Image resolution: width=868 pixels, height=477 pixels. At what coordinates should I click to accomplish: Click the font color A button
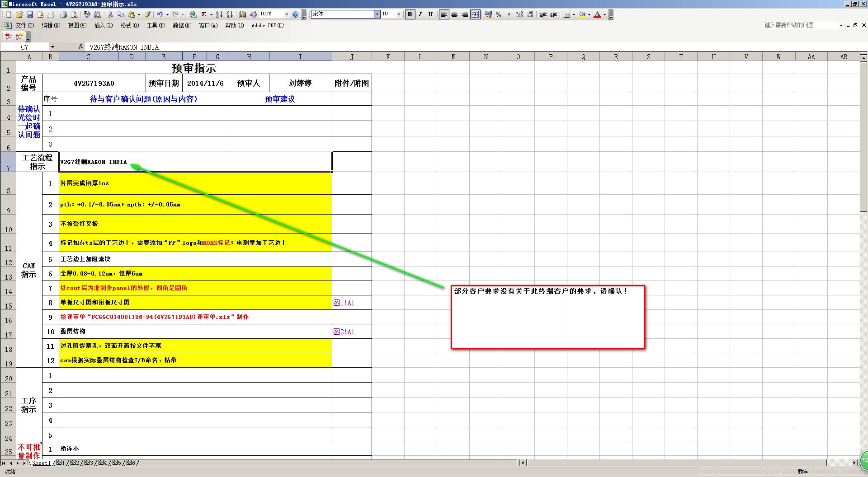pos(597,14)
